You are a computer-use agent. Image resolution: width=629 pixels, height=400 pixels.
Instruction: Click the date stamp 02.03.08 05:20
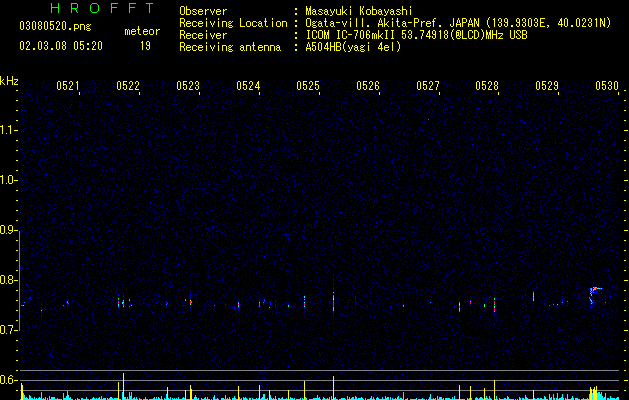coord(61,46)
